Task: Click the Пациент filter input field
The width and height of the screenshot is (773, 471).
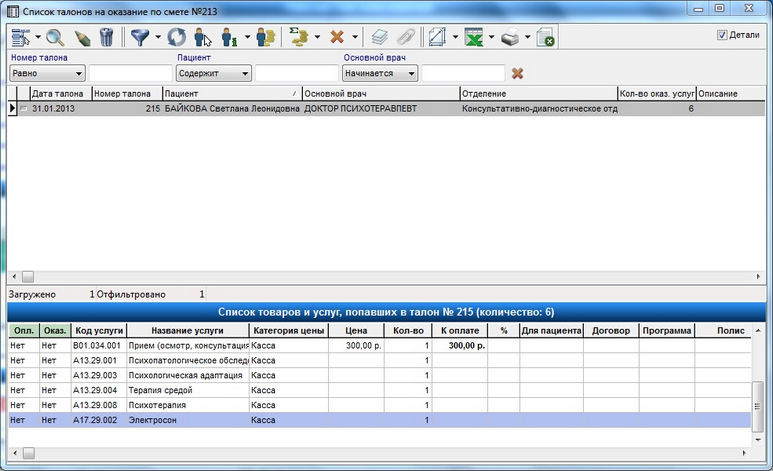Action: 297,73
